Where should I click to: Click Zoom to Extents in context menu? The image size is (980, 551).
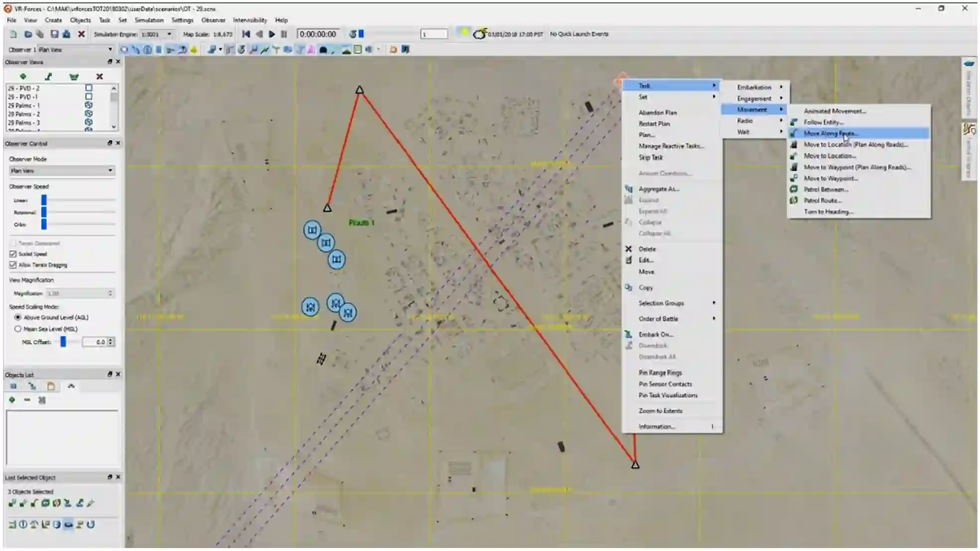[660, 411]
